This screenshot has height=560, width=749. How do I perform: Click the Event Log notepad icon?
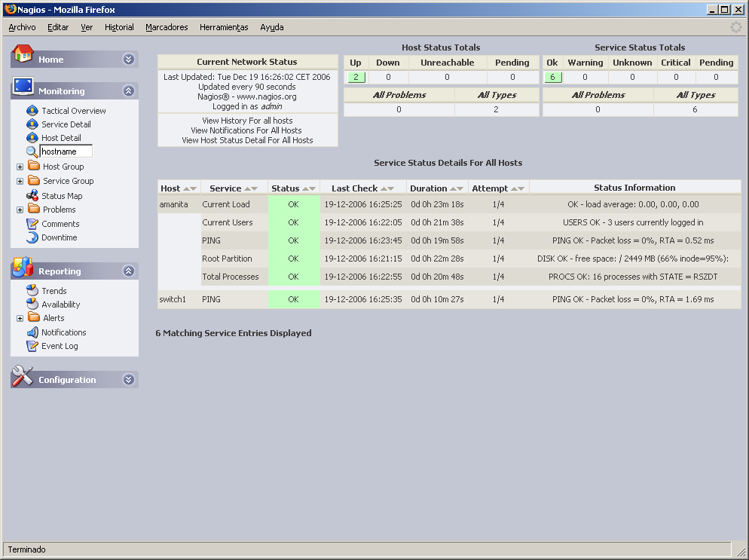[32, 346]
